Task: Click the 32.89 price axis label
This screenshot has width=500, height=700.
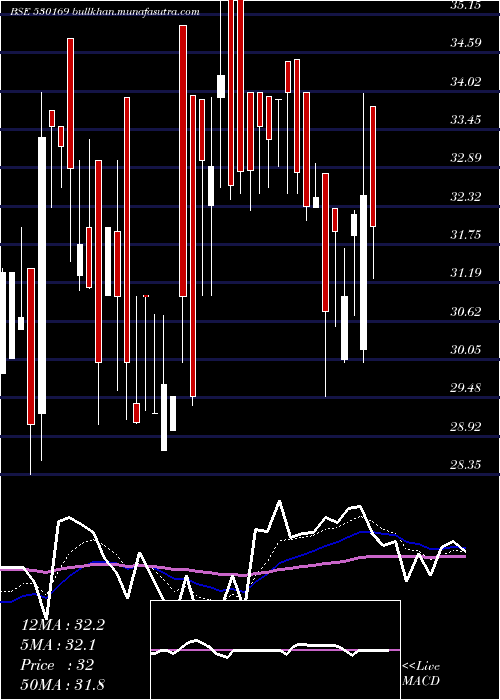Action: (465, 158)
